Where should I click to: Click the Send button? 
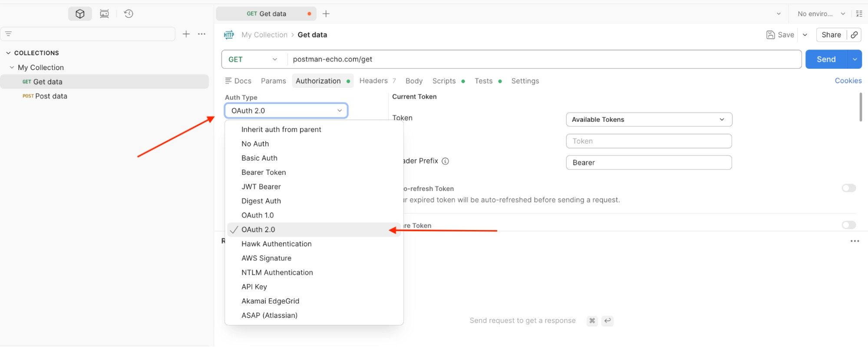[826, 60]
